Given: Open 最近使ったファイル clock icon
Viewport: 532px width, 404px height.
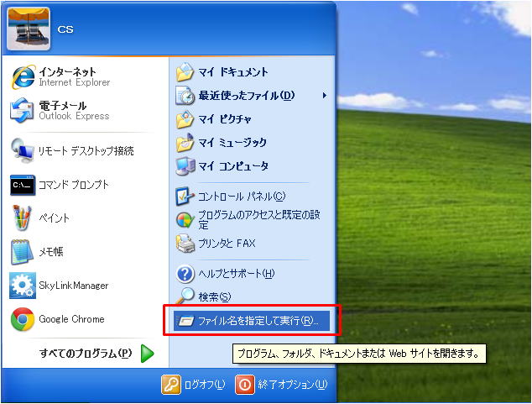Looking at the screenshot, I should (185, 96).
